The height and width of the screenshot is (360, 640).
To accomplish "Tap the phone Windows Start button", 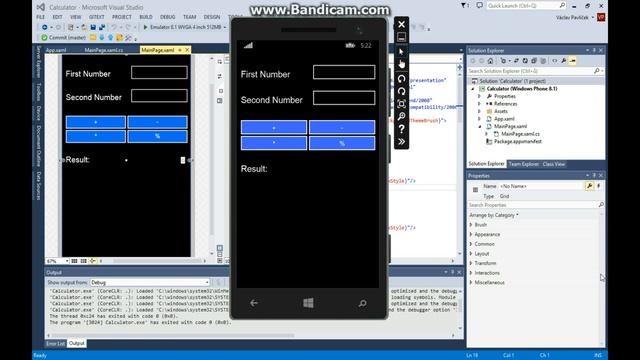I will 309,303.
